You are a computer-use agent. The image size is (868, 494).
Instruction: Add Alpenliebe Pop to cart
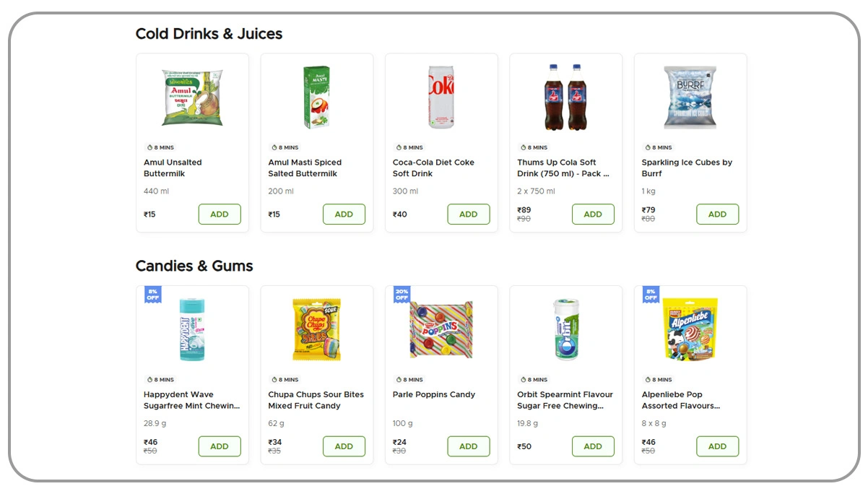coord(717,446)
